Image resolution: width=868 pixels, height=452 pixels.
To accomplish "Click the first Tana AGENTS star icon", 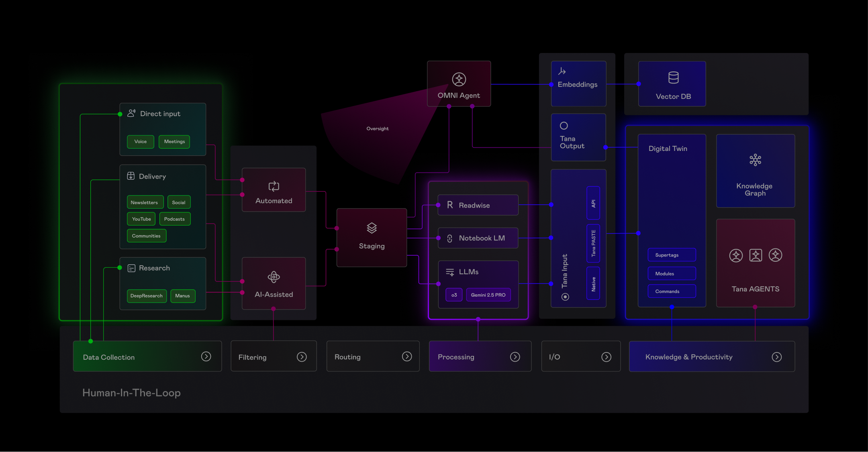I will click(736, 255).
